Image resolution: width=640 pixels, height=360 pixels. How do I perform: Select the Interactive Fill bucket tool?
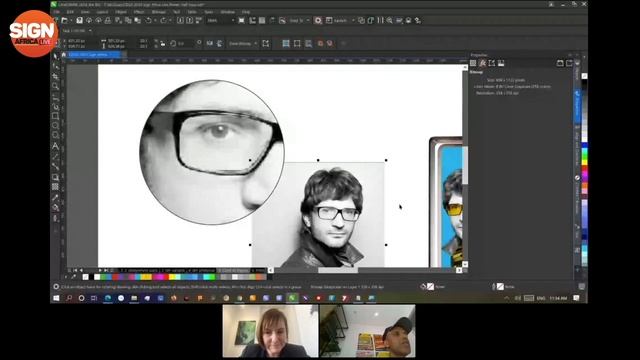56,207
